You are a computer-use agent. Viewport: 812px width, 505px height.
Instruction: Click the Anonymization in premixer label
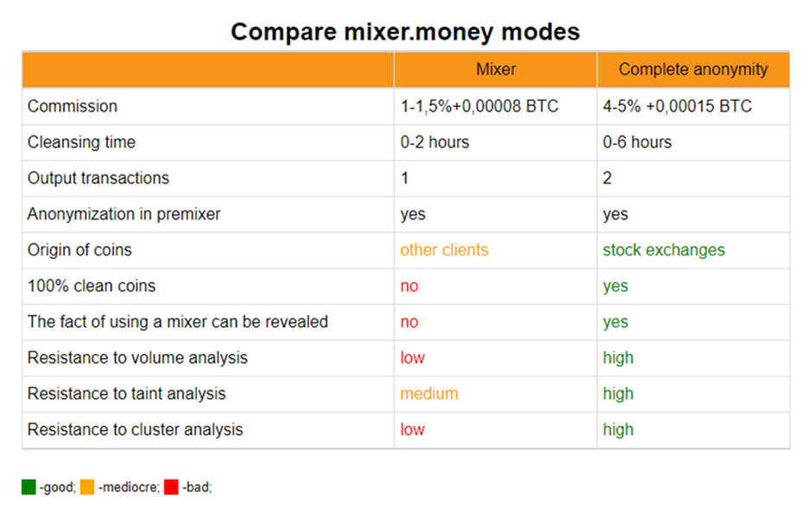124,214
